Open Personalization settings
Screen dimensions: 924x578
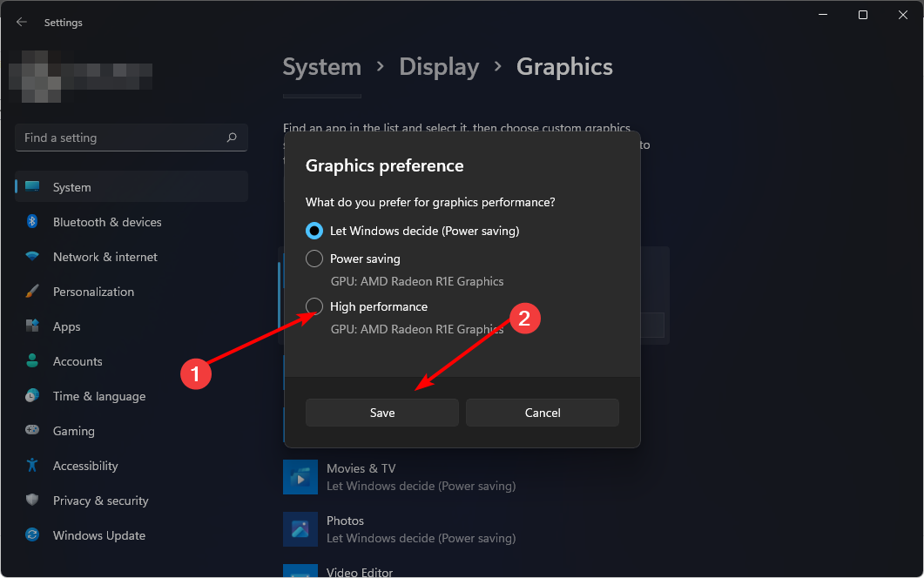[x=131, y=291]
